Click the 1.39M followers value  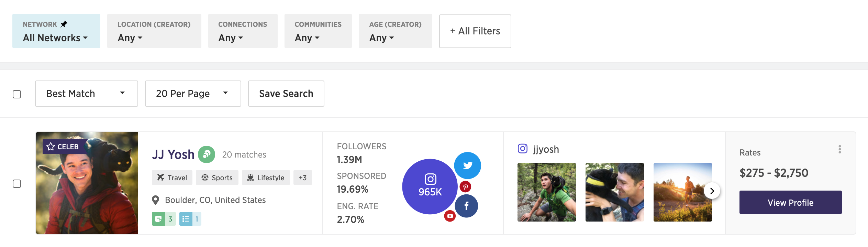tap(349, 160)
